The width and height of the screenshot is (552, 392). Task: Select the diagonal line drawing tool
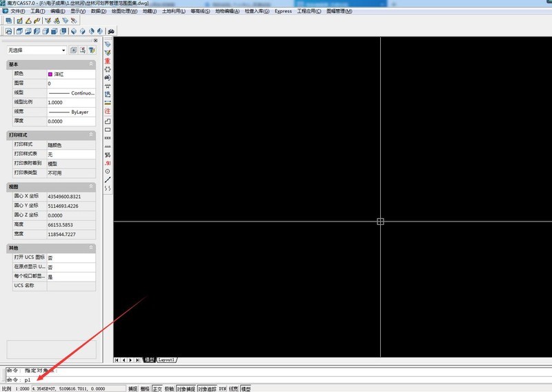tap(108, 180)
